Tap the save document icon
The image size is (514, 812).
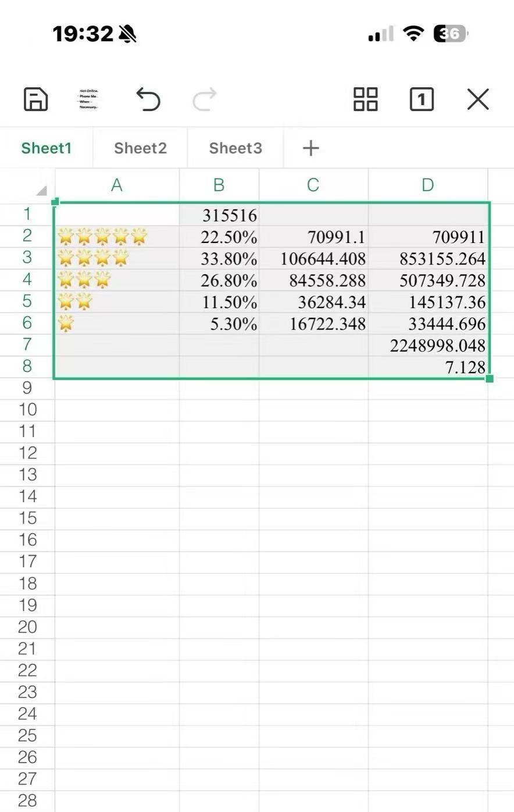click(x=35, y=99)
